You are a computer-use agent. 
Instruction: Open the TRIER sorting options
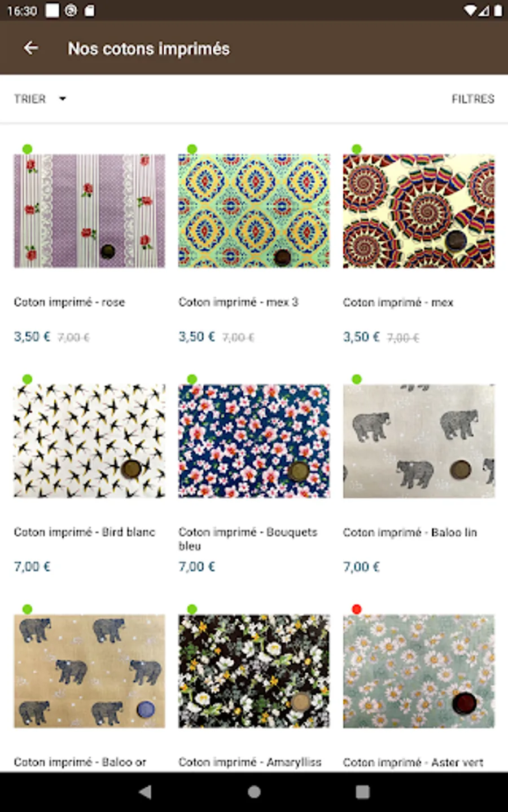pos(40,99)
